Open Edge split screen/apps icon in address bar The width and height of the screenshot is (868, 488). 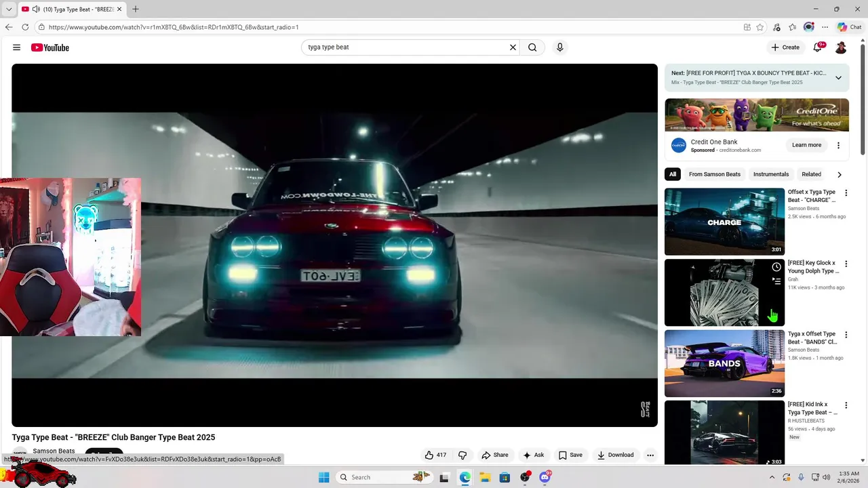(747, 27)
